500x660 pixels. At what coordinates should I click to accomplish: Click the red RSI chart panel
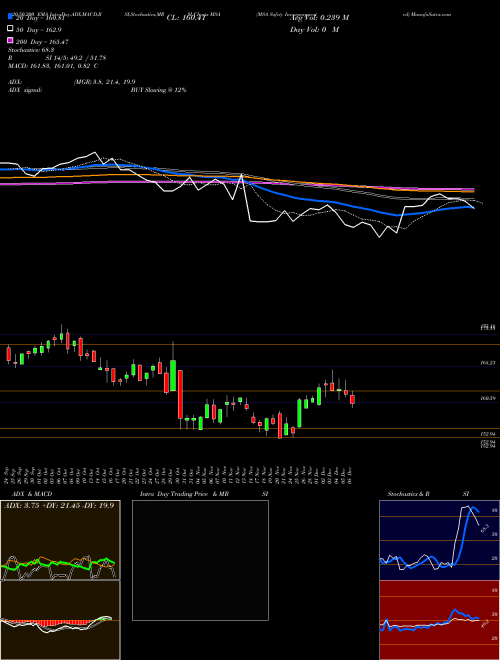[x=439, y=620]
